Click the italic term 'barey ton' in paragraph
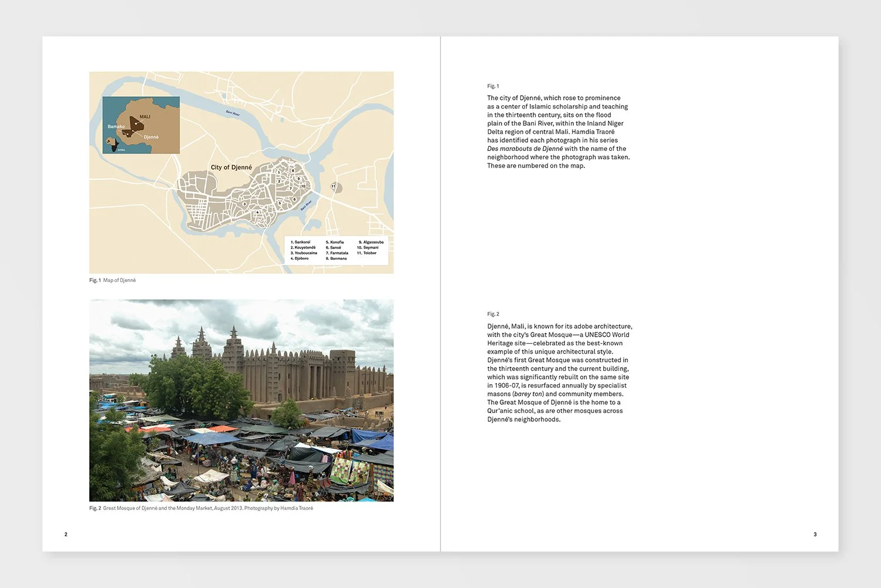 click(528, 394)
